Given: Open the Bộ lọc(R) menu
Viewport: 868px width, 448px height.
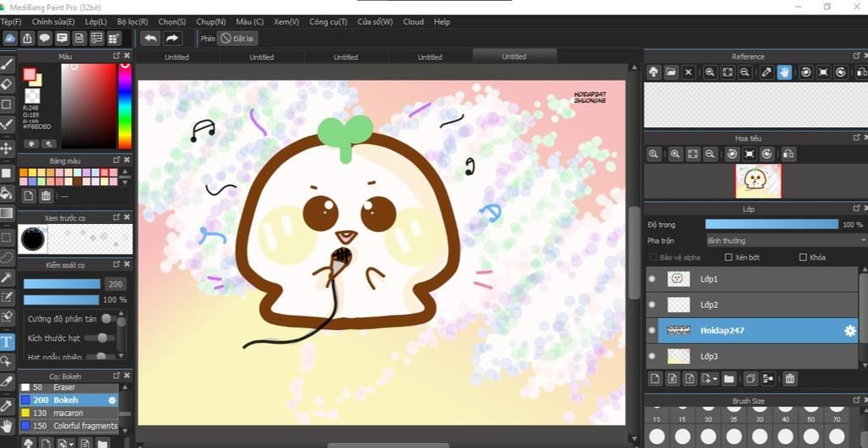Looking at the screenshot, I should click(x=133, y=21).
